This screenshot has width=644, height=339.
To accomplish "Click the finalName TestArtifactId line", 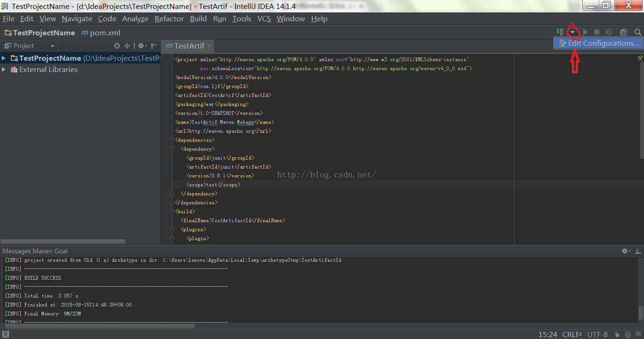I will point(233,220).
